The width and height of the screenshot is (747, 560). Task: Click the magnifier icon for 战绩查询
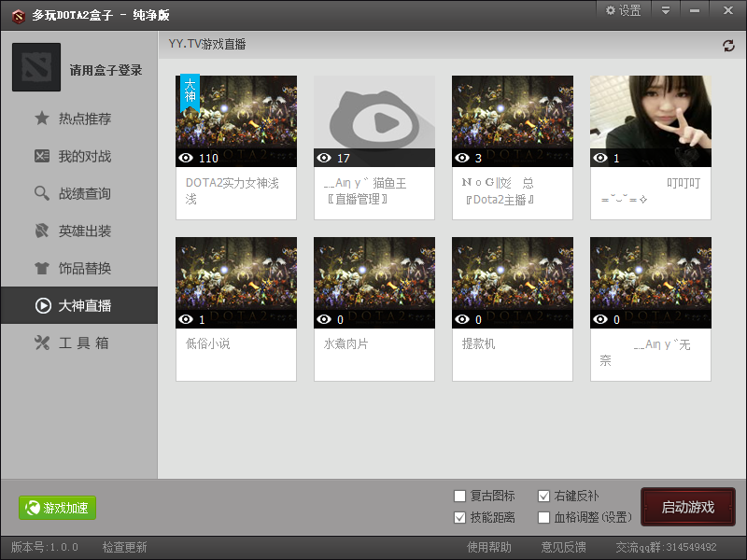(x=42, y=193)
